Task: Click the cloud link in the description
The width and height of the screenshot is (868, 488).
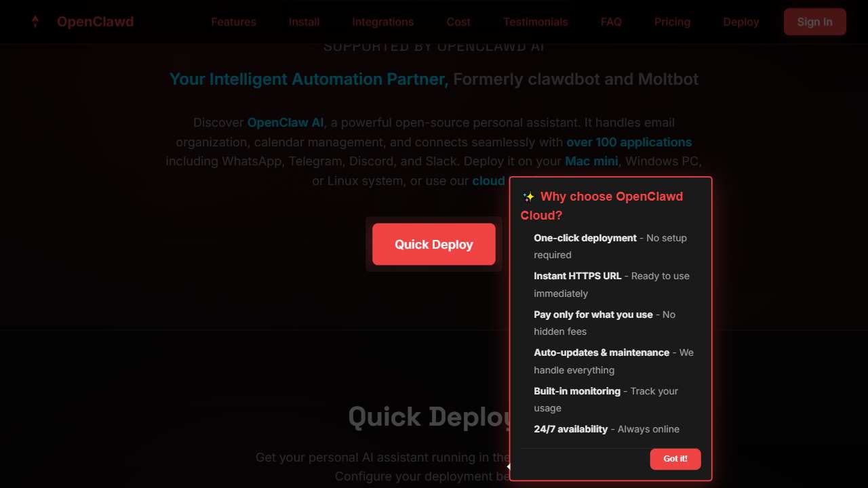Action: coord(488,181)
